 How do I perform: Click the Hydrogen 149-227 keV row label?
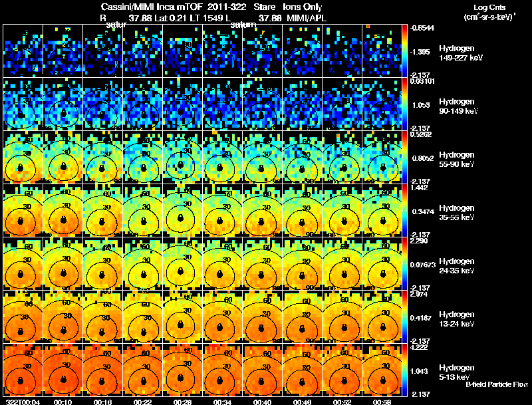pyautogui.click(x=460, y=53)
